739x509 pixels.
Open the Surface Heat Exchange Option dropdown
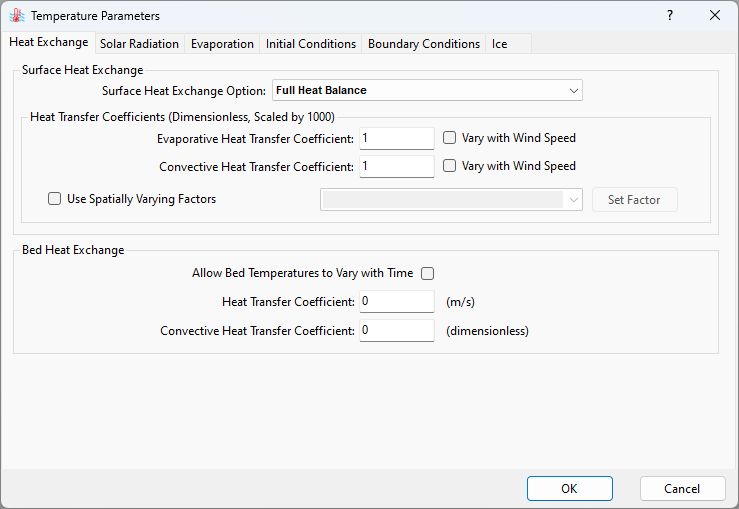tap(427, 91)
